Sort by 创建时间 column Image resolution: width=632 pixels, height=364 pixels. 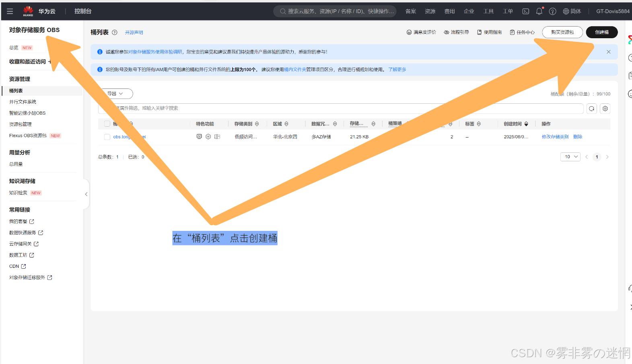526,124
